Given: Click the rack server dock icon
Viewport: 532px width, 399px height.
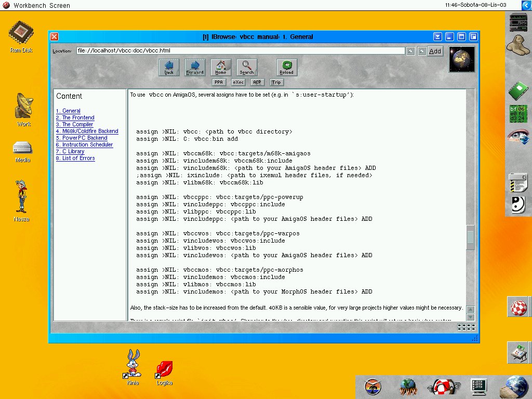Looking at the screenshot, I should 518,22.
